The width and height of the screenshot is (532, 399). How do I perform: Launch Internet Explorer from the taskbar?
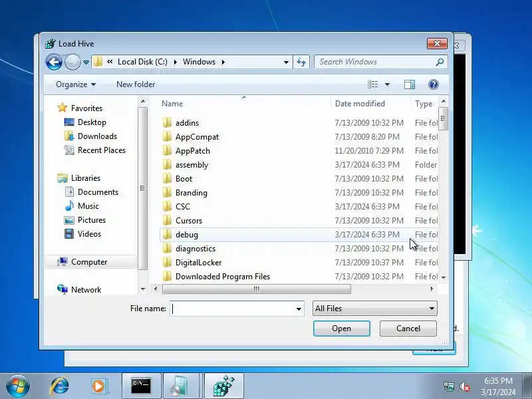[60, 386]
